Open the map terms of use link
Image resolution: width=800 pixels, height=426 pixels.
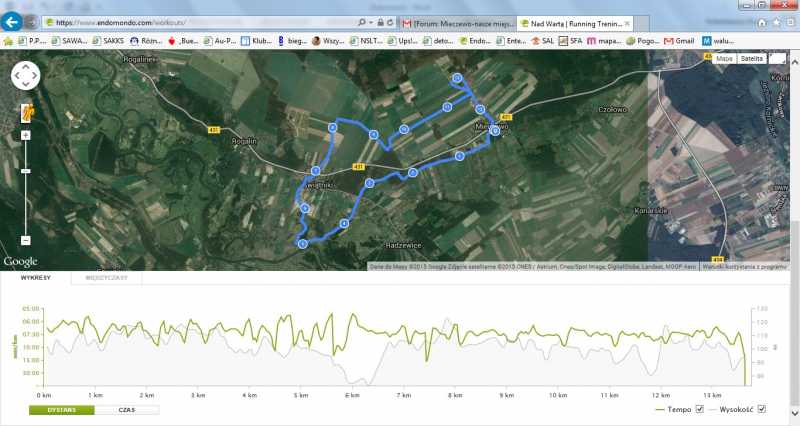(x=744, y=267)
